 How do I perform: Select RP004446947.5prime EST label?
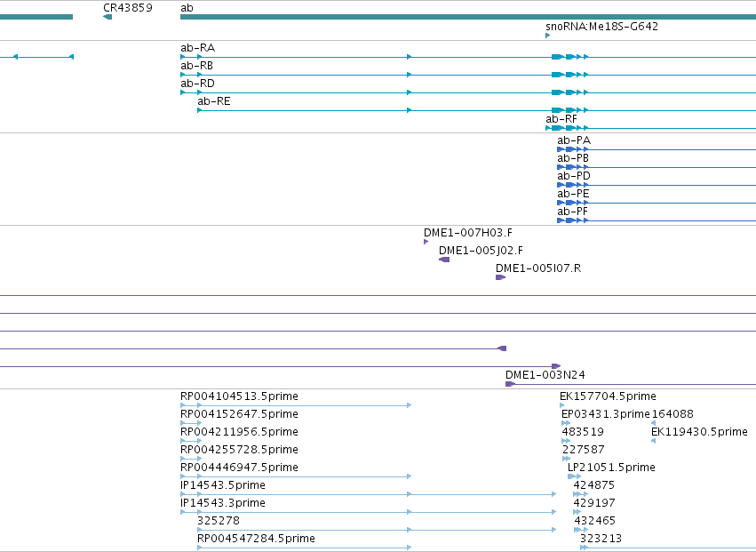239,468
